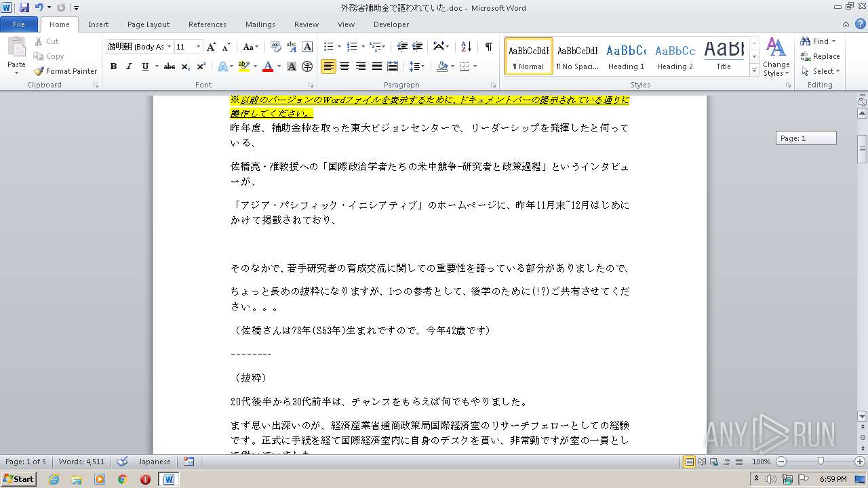
Task: Expand the Bullets list dropdown
Action: click(x=339, y=47)
